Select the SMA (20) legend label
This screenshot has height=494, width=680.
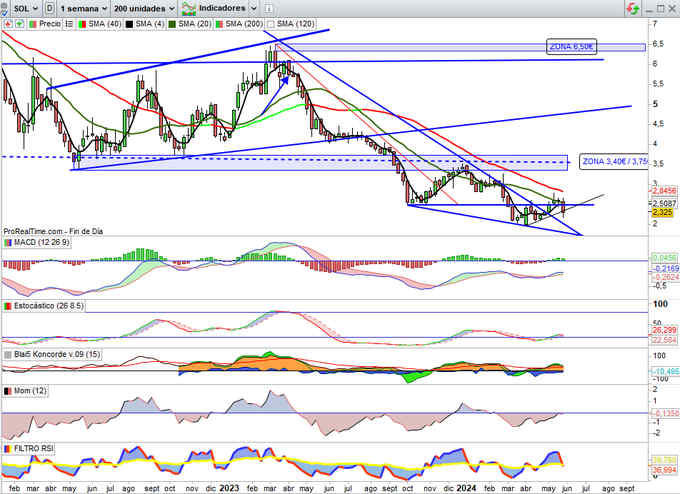pyautogui.click(x=195, y=24)
